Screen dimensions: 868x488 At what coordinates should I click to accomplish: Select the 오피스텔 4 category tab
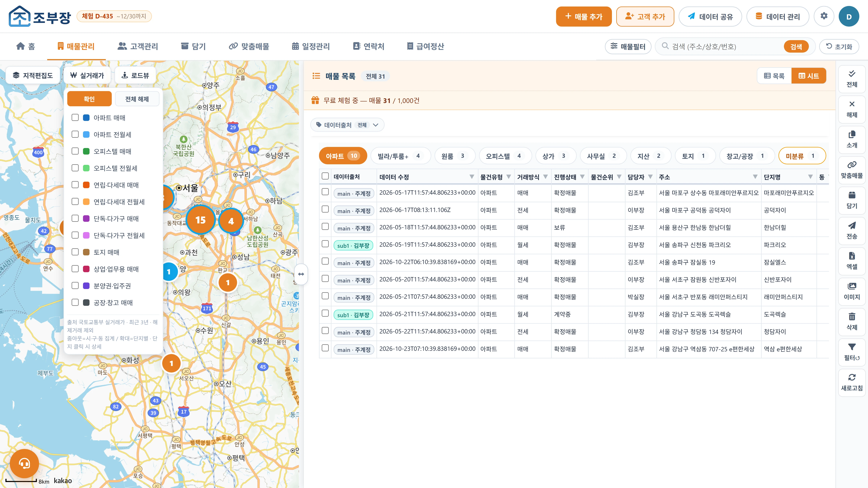[x=505, y=156]
